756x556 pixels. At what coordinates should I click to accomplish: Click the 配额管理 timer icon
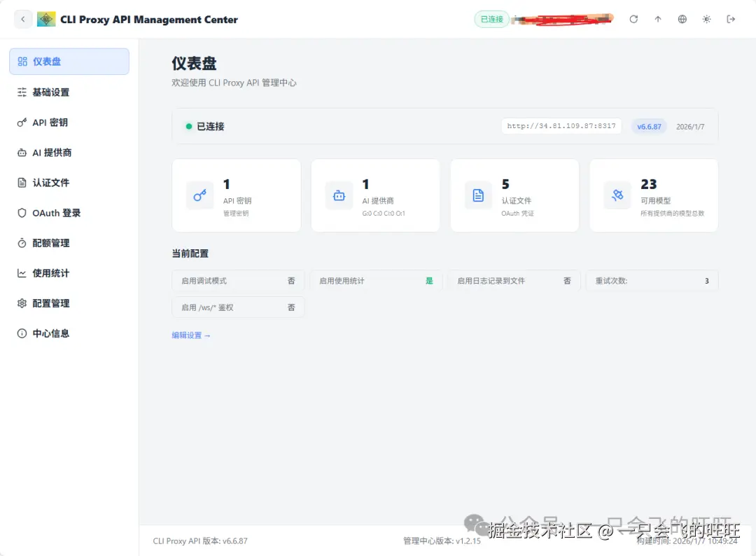[22, 243]
